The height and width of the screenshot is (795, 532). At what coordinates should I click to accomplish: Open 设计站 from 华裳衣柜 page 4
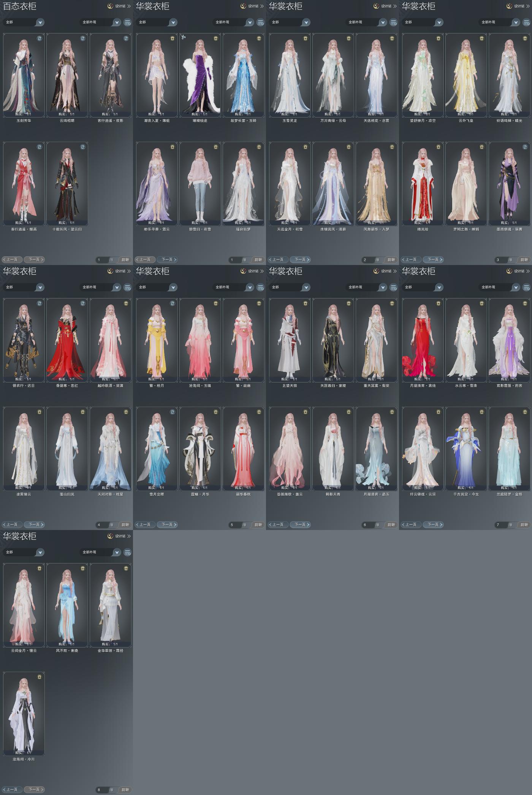(x=119, y=271)
